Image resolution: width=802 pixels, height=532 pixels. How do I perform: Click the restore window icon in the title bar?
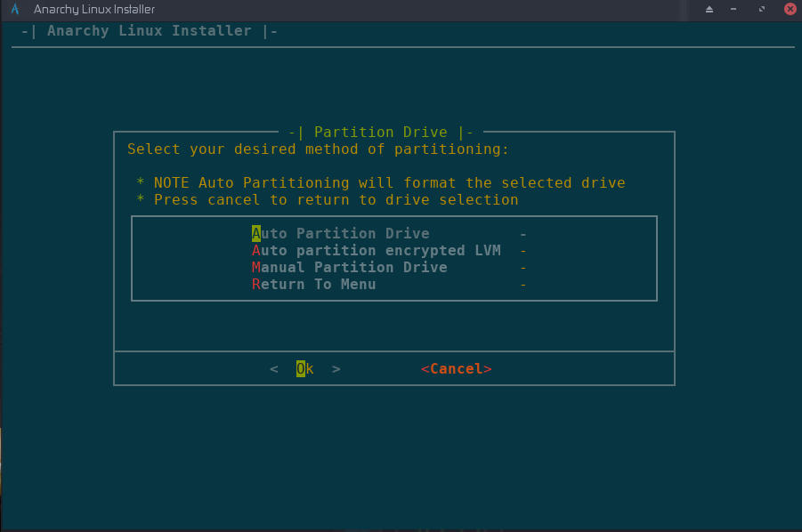pyautogui.click(x=761, y=9)
